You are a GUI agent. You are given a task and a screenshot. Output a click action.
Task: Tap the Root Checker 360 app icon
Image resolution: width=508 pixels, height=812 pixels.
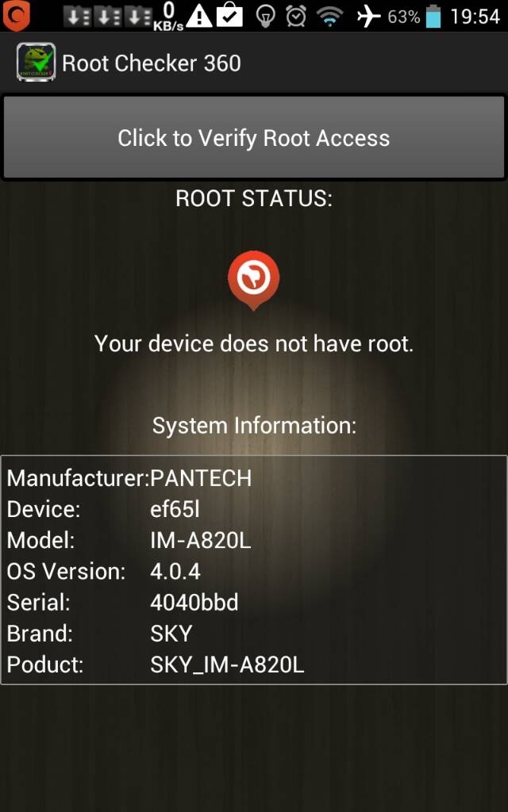pyautogui.click(x=36, y=62)
